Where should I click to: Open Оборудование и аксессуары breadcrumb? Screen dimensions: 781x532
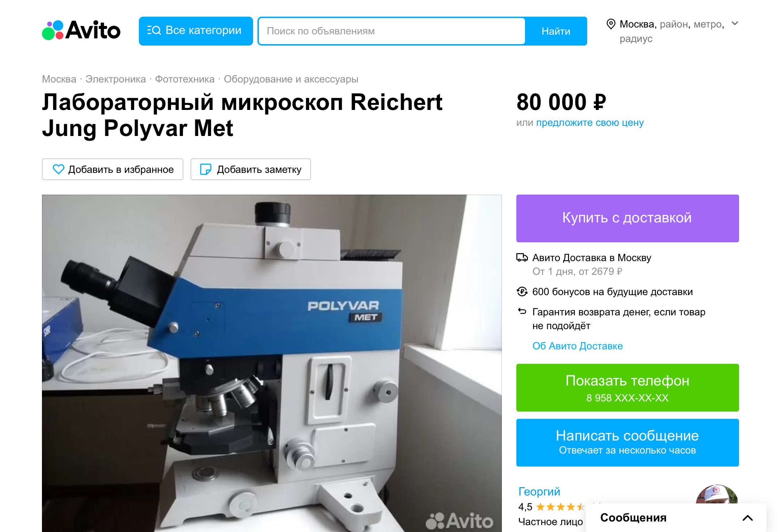pyautogui.click(x=291, y=79)
